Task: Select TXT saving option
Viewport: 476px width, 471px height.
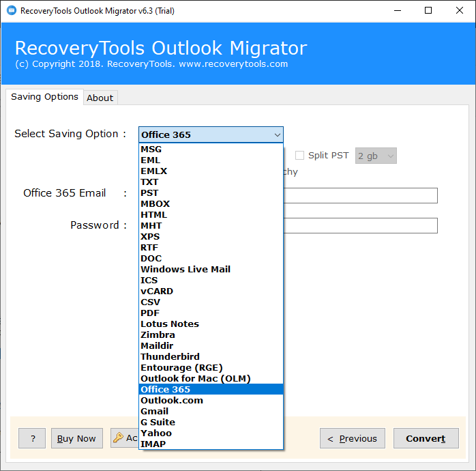Action: [x=211, y=182]
